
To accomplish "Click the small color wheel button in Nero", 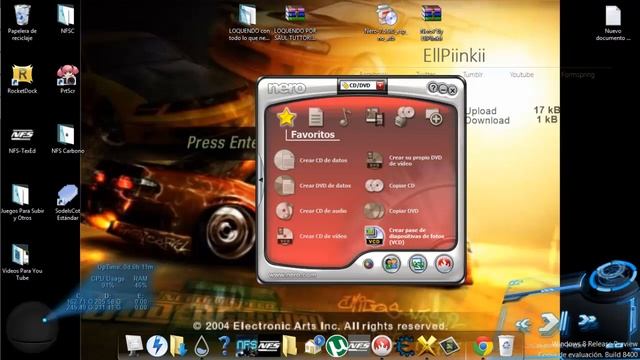I will [368, 264].
